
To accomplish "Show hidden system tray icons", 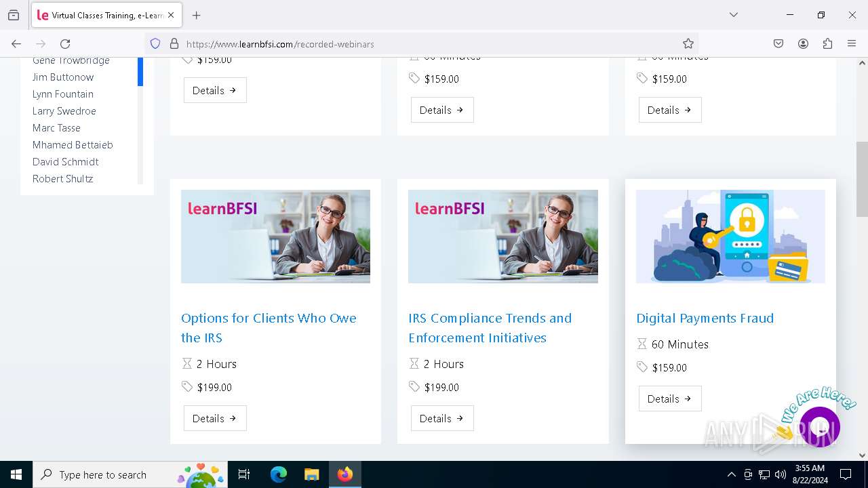I will click(731, 474).
